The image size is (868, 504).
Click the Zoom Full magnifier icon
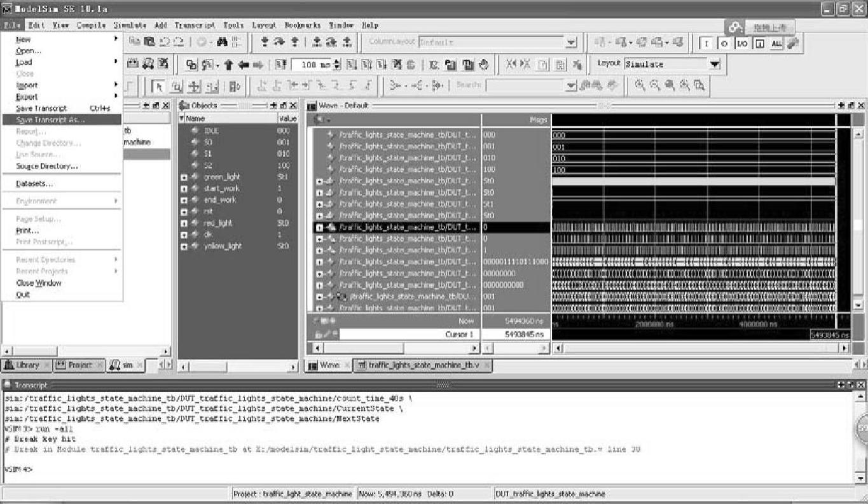pos(670,85)
